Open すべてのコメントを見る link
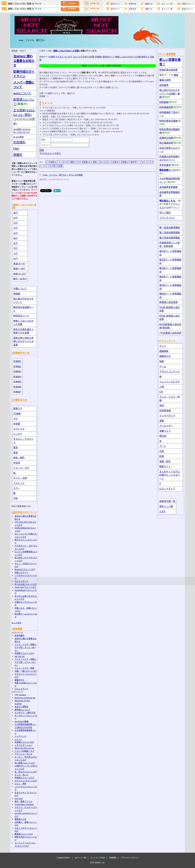Viewport: 195px width, 868px height. pos(50,153)
